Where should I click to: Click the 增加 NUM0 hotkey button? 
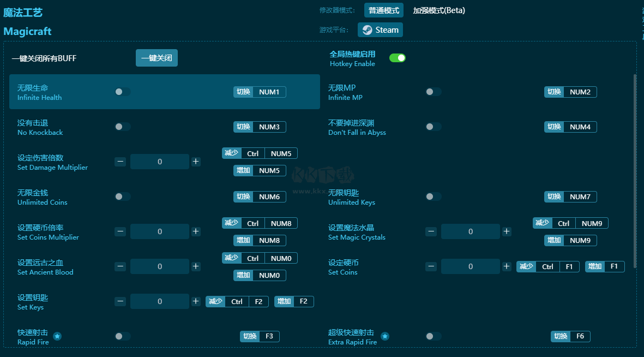point(260,275)
